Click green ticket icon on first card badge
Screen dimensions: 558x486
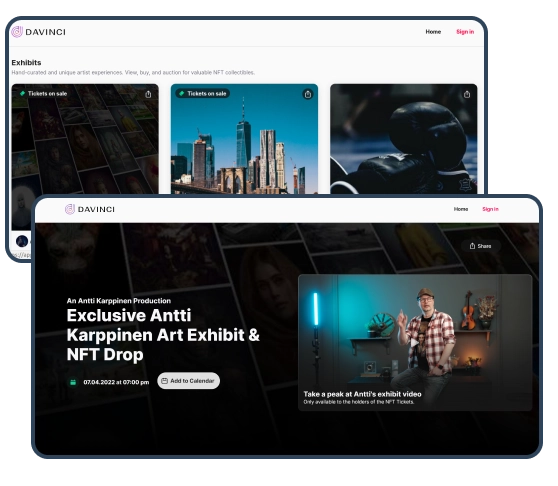22,94
